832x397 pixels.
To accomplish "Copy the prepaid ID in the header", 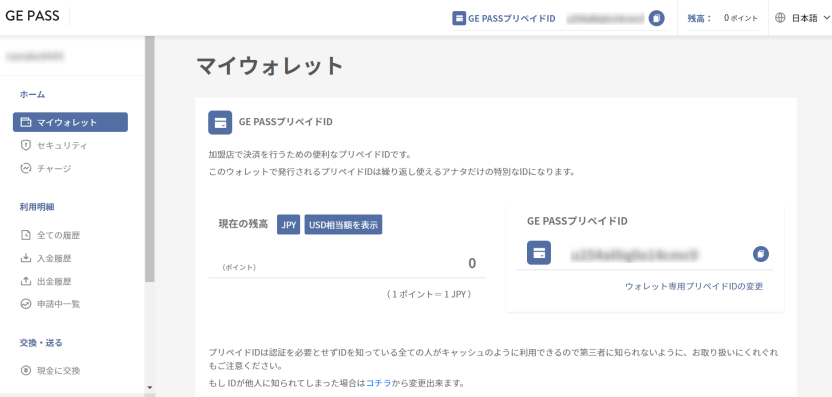I will pyautogui.click(x=657, y=19).
